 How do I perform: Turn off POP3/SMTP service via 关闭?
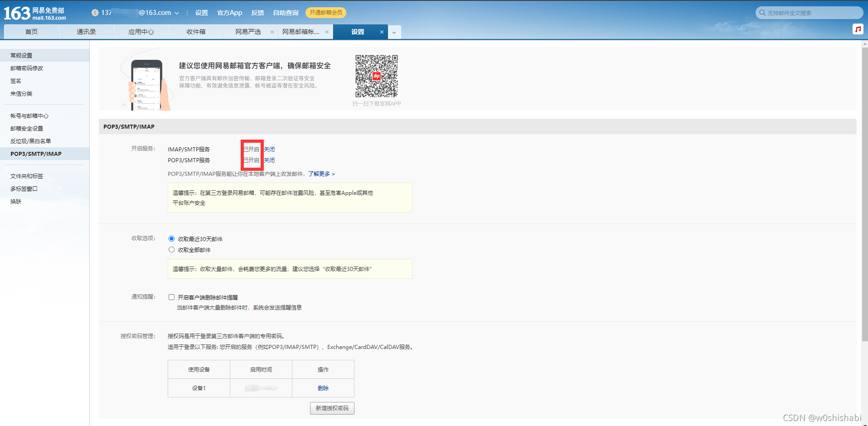[x=269, y=160]
